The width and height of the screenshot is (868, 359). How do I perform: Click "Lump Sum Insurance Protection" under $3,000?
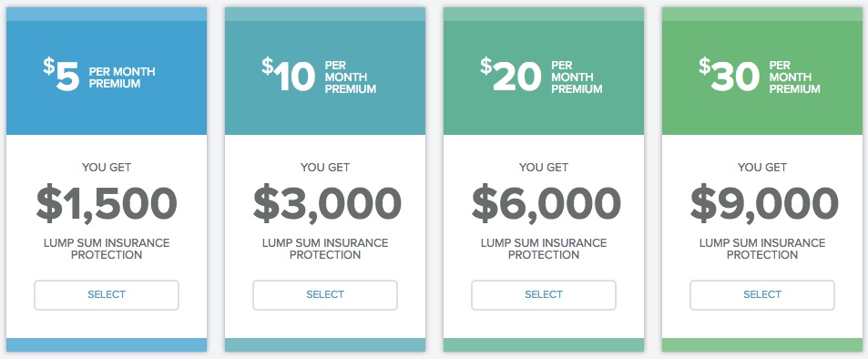[x=325, y=249]
